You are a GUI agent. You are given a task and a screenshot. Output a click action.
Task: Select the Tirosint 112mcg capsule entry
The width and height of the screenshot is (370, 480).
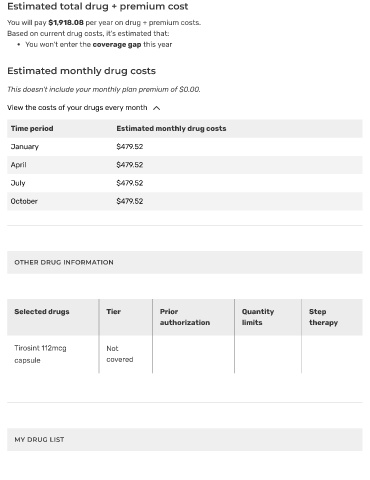[x=40, y=354]
